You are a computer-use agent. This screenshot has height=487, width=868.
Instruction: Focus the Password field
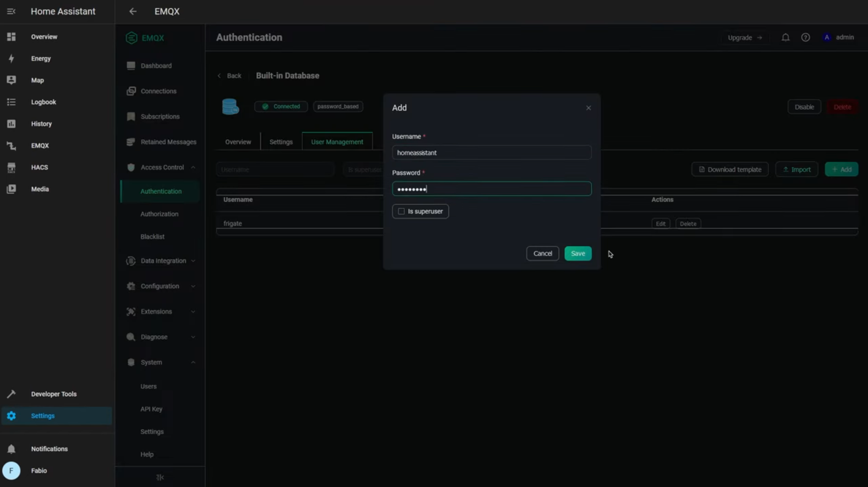[492, 189]
